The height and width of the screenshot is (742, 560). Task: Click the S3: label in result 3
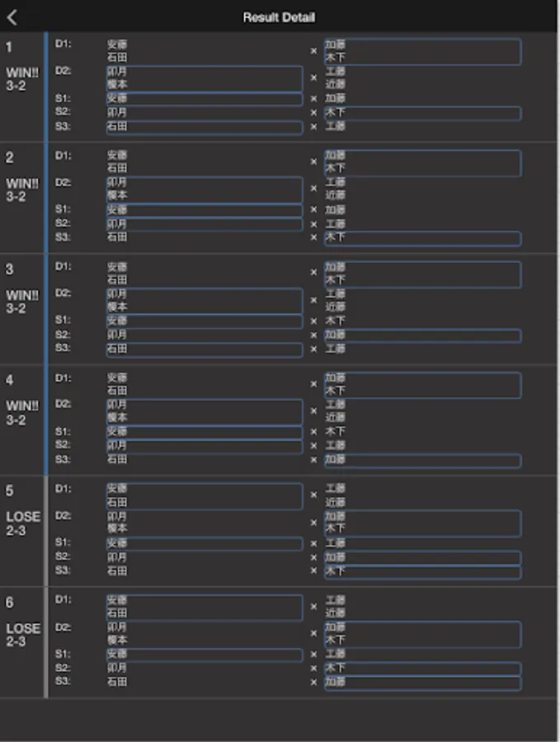pos(63,348)
